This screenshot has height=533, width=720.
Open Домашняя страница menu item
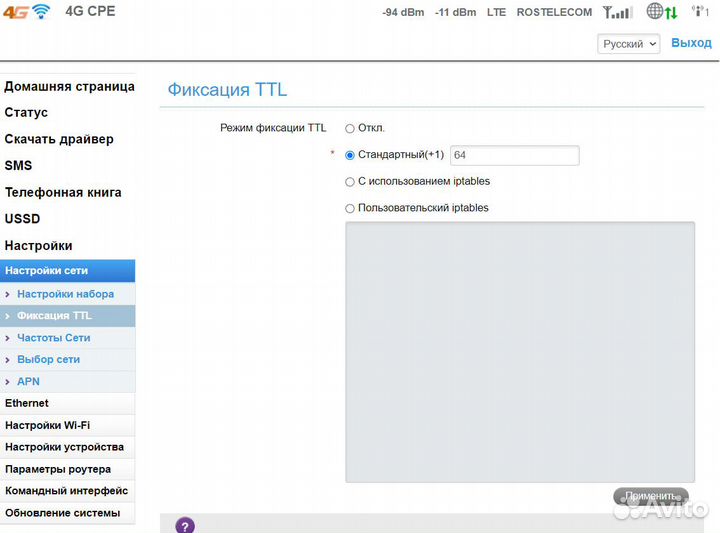[x=69, y=86]
